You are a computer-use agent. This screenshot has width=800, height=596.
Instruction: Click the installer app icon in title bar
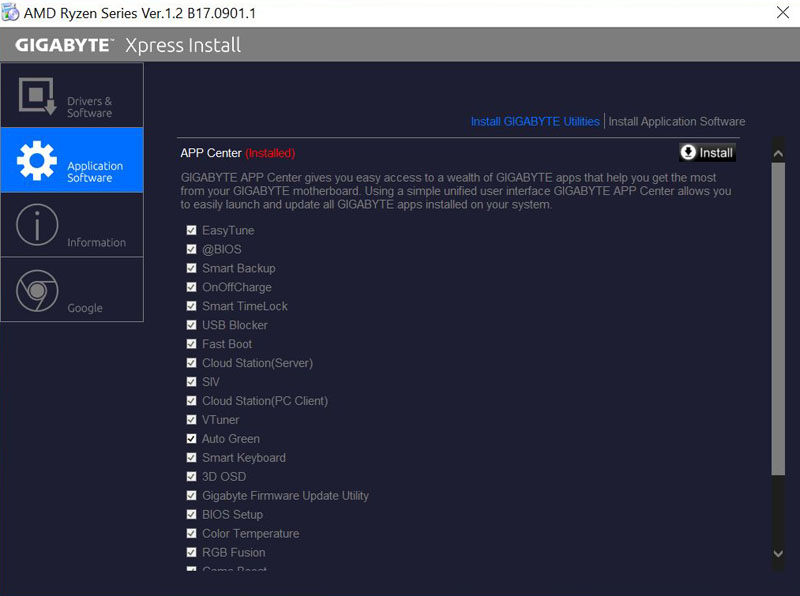point(10,12)
